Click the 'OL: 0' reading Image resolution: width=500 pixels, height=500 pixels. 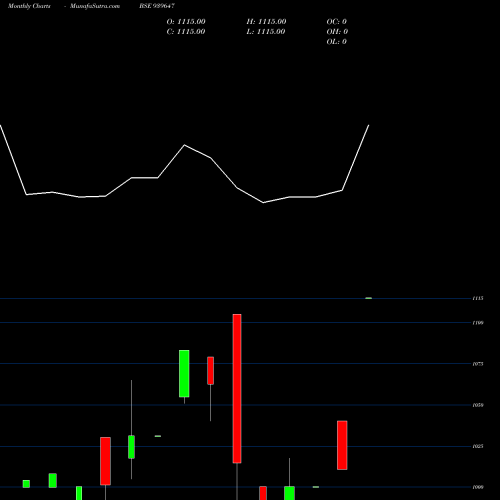(x=337, y=42)
